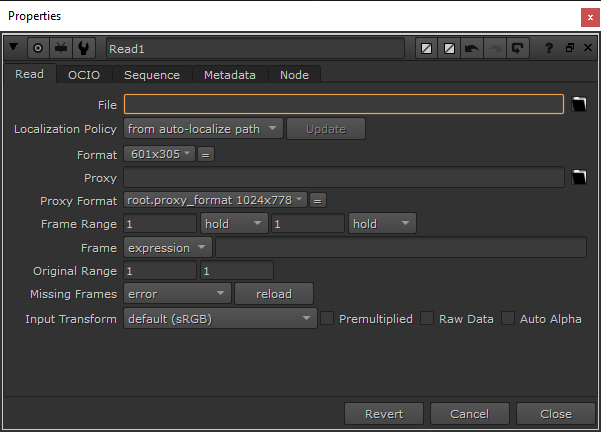This screenshot has height=432, width=601.
Task: Float the properties panel icon
Action: coord(570,48)
